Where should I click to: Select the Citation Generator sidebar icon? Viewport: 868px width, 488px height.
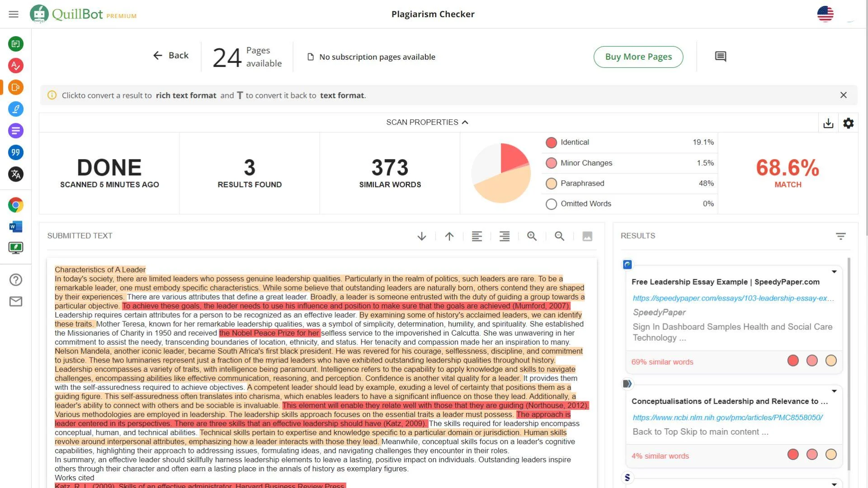coord(16,152)
